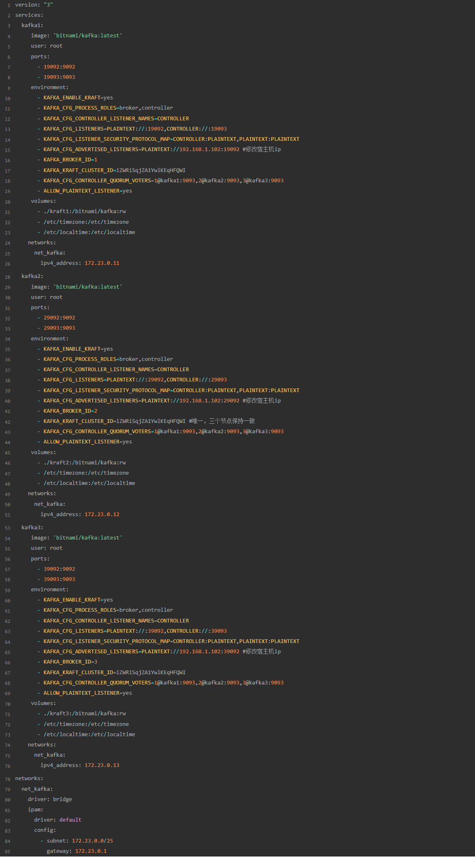The height and width of the screenshot is (868, 475).
Task: Click the version "3" string on line 1
Action: coord(48,5)
